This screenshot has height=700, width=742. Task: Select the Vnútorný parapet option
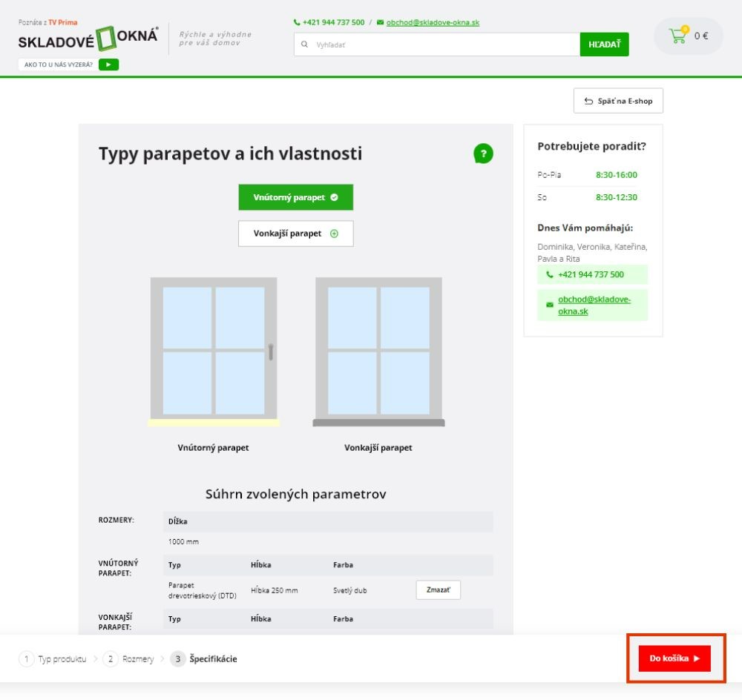[295, 197]
